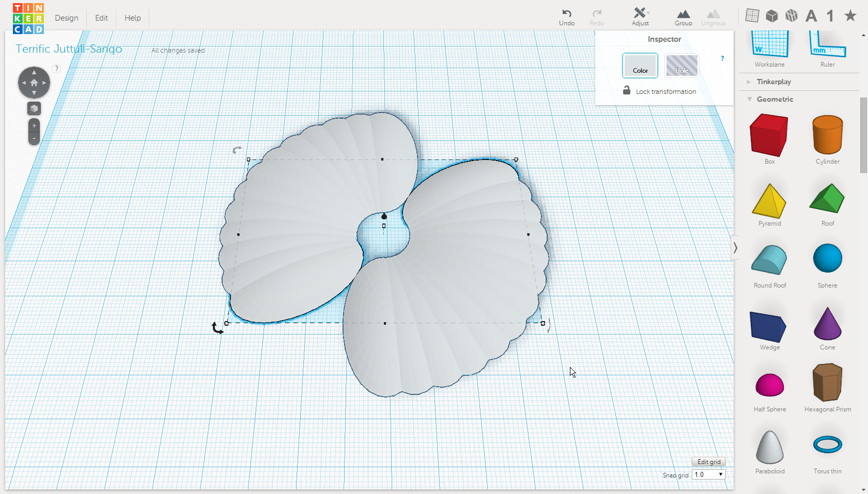
Task: Open the numbers category icon
Action: (x=830, y=16)
